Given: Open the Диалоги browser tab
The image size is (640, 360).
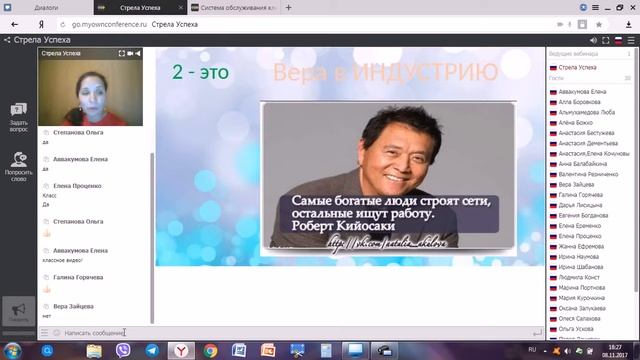Looking at the screenshot, I should [x=46, y=7].
